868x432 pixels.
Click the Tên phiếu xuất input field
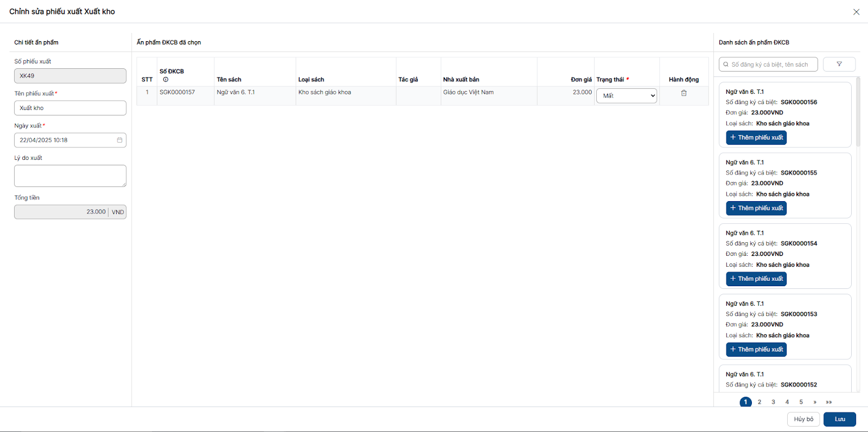70,108
